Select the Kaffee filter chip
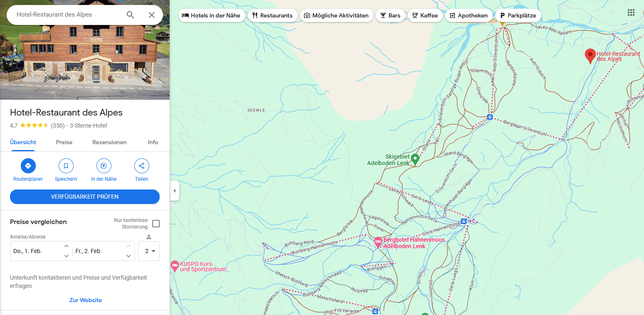This screenshot has height=315, width=644. click(425, 15)
